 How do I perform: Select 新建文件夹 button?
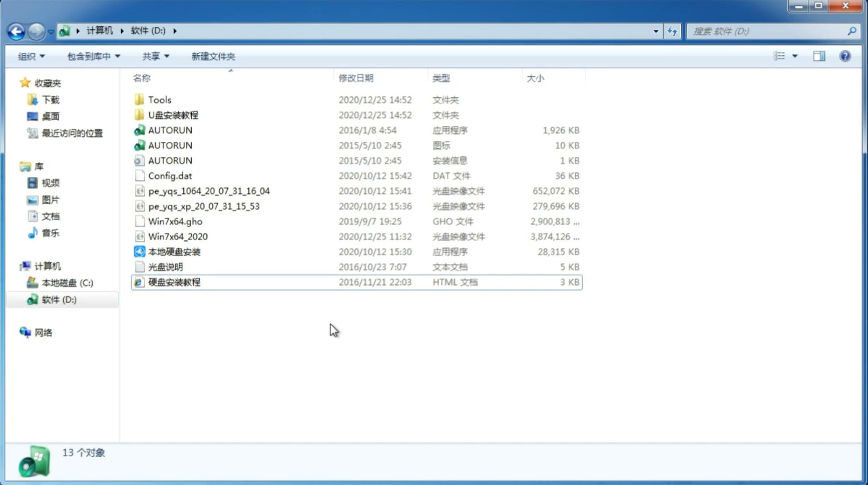[x=213, y=56]
